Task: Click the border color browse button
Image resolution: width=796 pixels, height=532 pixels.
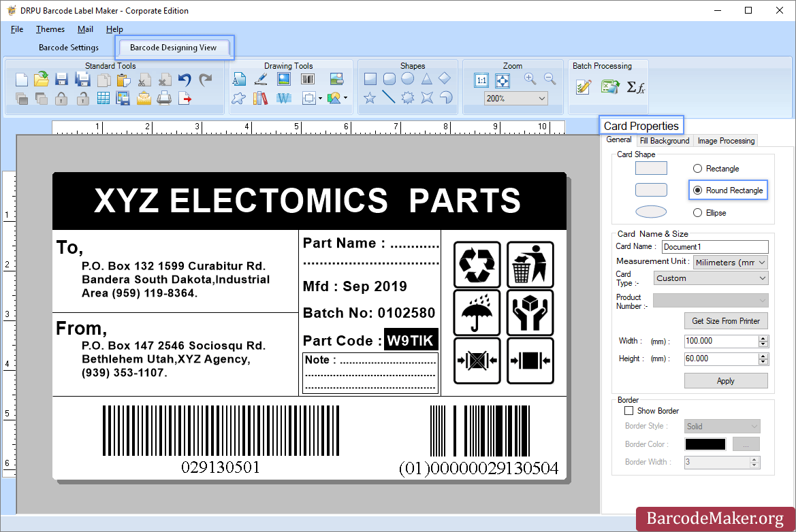Action: pos(746,444)
